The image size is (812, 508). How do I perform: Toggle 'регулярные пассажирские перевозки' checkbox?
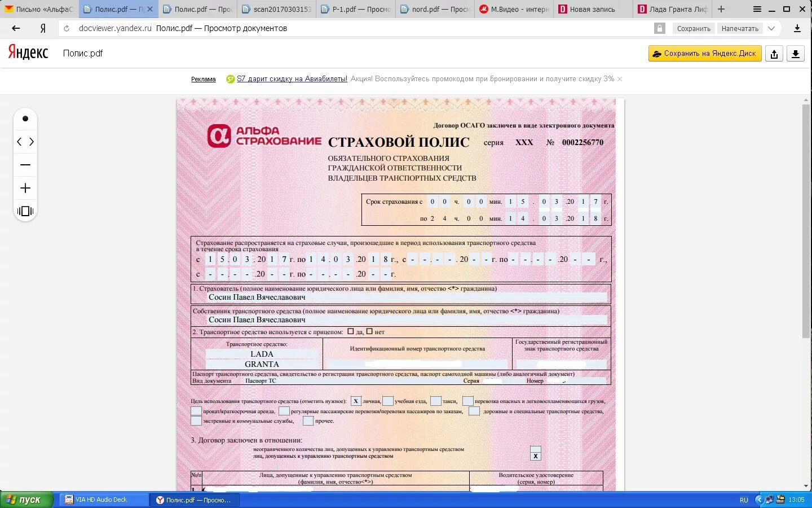click(284, 411)
